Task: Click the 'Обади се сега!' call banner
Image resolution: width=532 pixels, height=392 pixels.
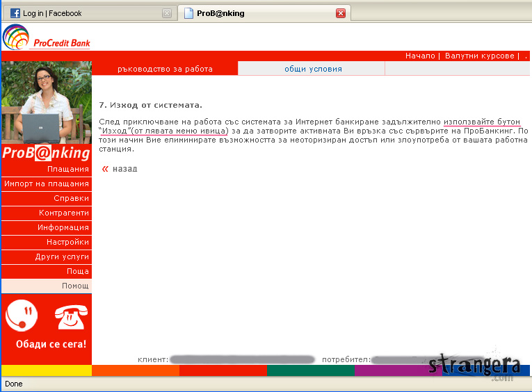Action: click(x=51, y=344)
